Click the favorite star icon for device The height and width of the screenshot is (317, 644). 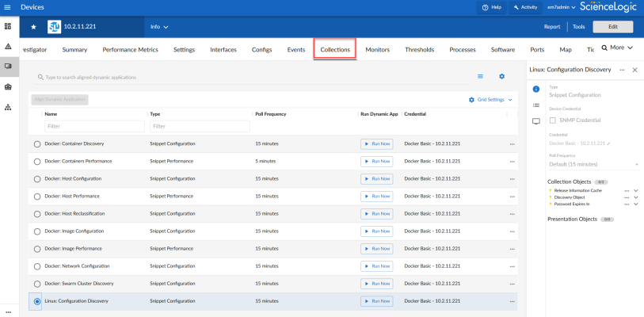pyautogui.click(x=33, y=27)
